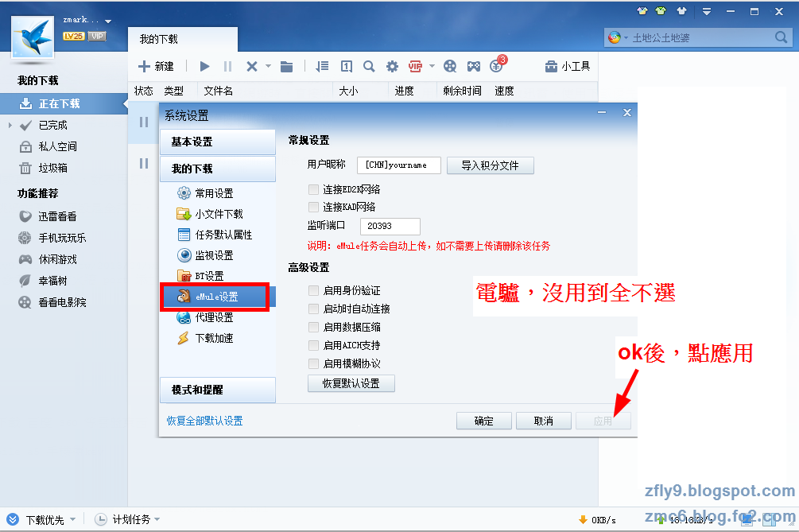The height and width of the screenshot is (532, 799).
Task: Open 小工具 toolbox
Action: point(568,66)
